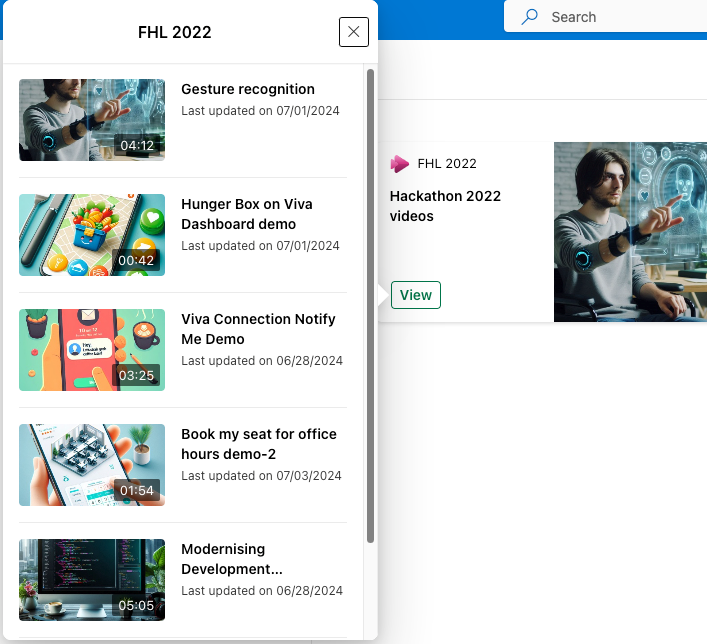
Task: Select Book my seat for office hours title
Action: [x=258, y=444]
